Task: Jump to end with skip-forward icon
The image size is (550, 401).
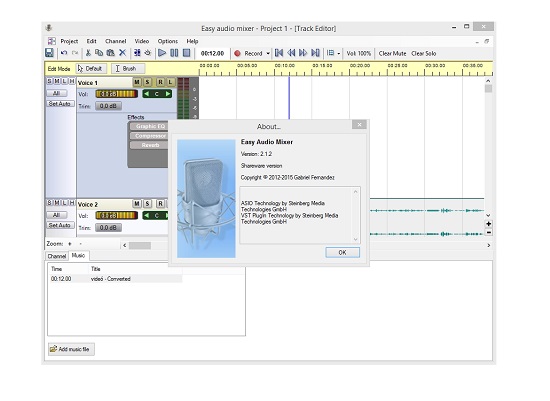Action: [315, 53]
